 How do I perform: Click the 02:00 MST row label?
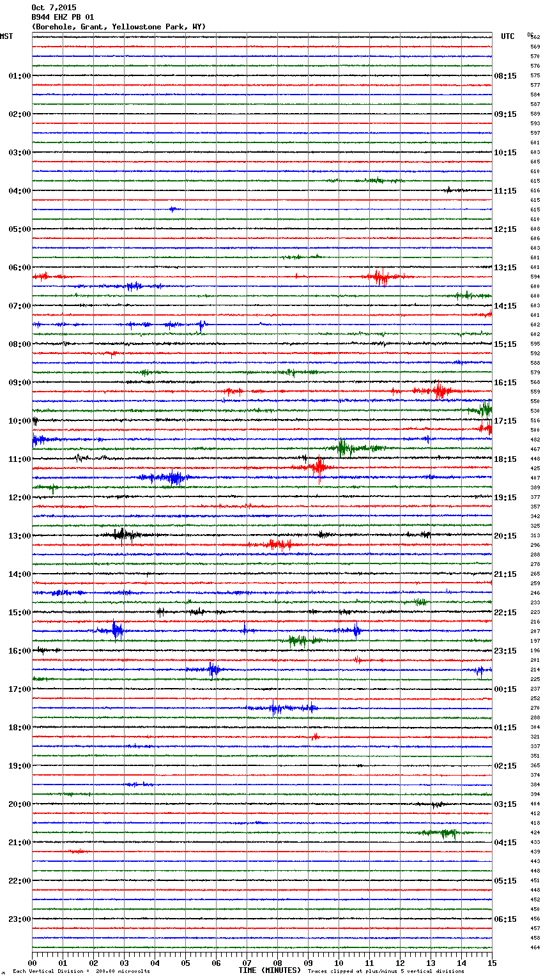click(20, 114)
